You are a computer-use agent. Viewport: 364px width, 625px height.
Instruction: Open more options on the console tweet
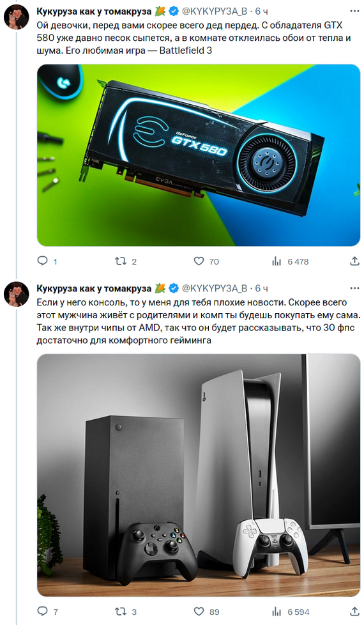pyautogui.click(x=354, y=288)
